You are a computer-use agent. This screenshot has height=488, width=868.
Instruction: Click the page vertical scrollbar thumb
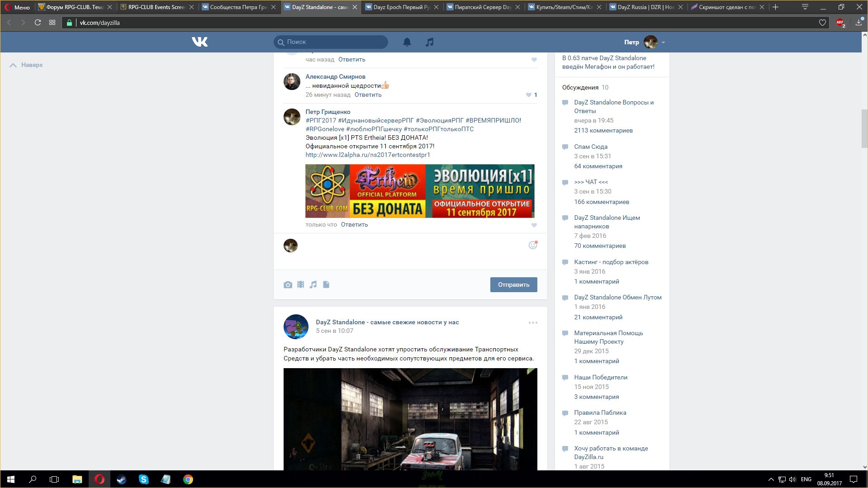(x=864, y=128)
